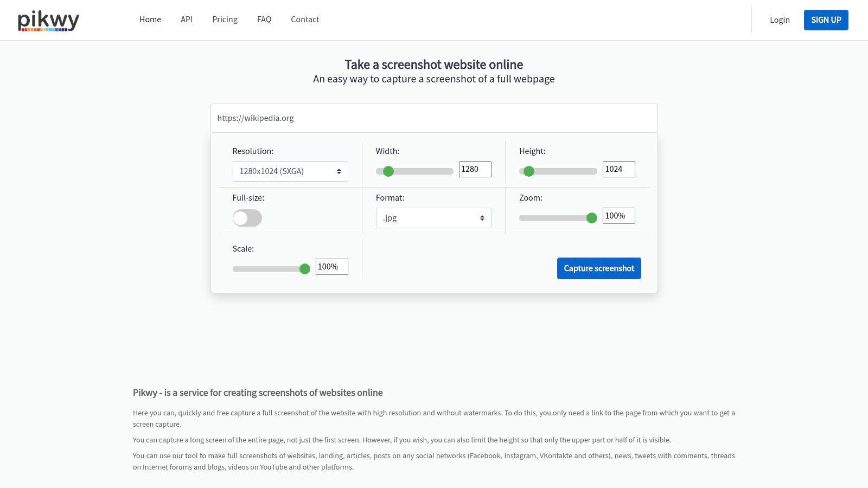Open the Home menu item
The height and width of the screenshot is (488, 868).
click(x=150, y=20)
